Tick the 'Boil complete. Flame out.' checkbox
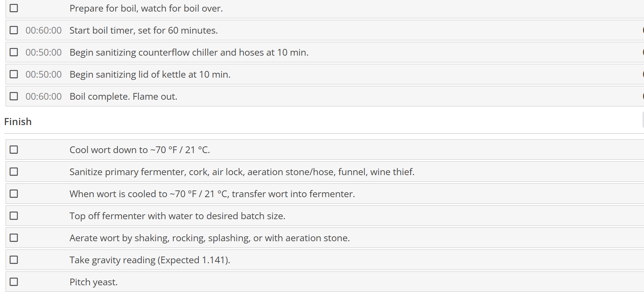The height and width of the screenshot is (292, 644). tap(14, 96)
